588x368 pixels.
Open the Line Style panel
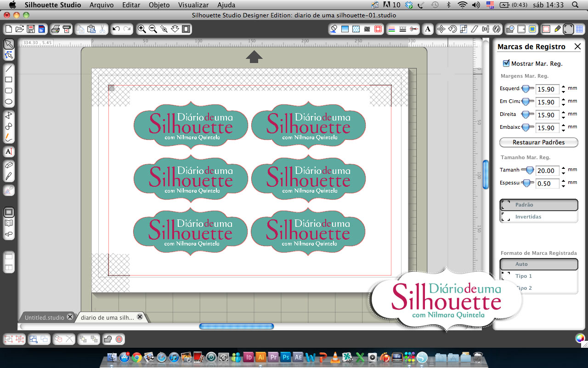click(x=403, y=29)
